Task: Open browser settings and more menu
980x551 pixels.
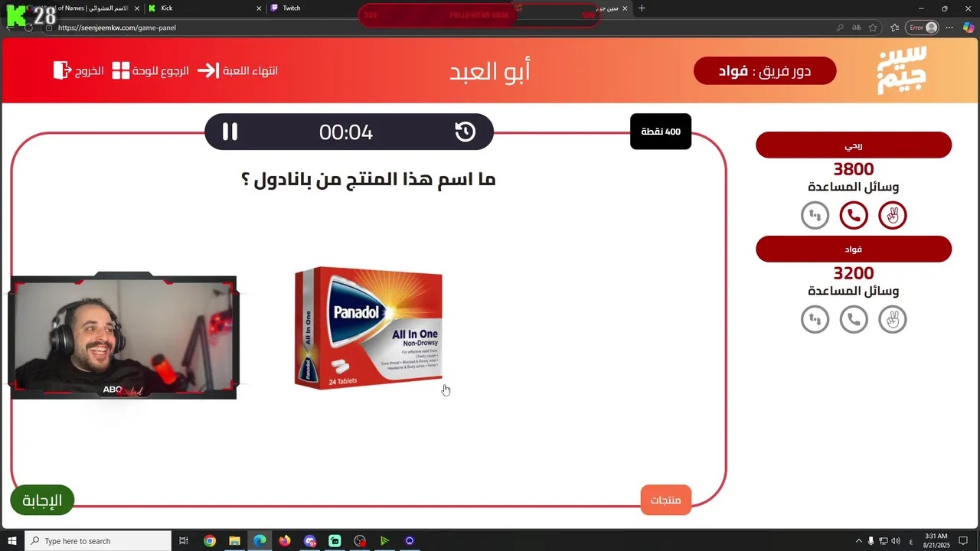Action: (x=949, y=28)
